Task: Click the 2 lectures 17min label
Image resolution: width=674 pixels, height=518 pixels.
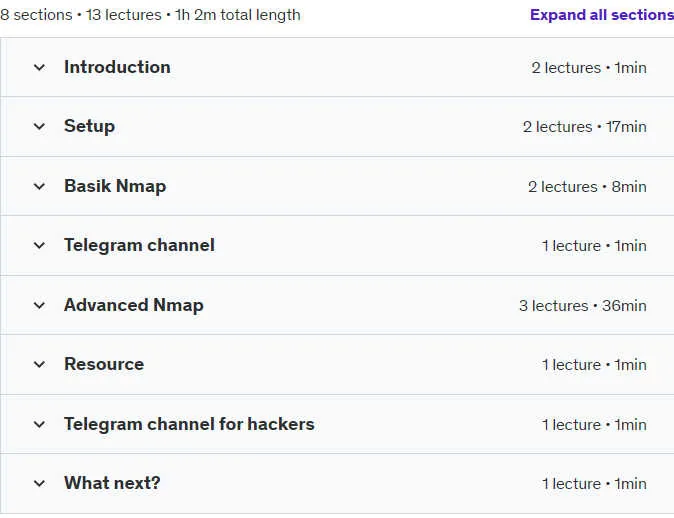Action: click(585, 127)
